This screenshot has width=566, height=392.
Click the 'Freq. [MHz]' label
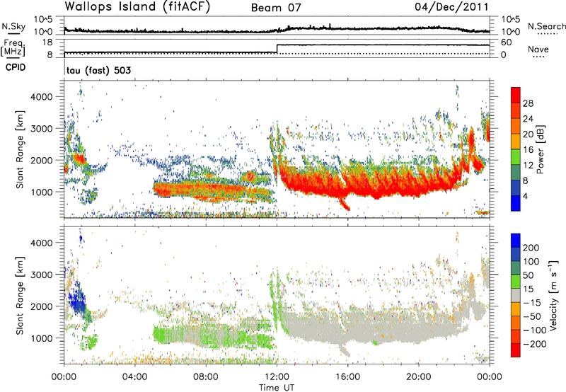pos(13,48)
